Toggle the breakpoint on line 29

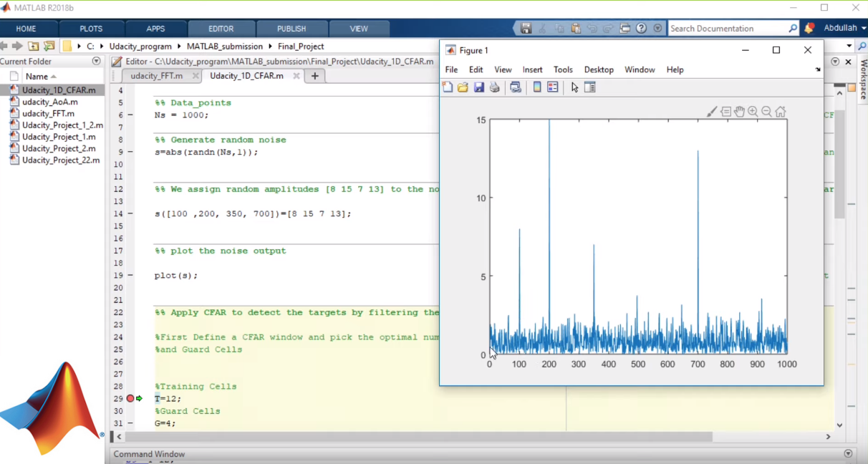130,399
